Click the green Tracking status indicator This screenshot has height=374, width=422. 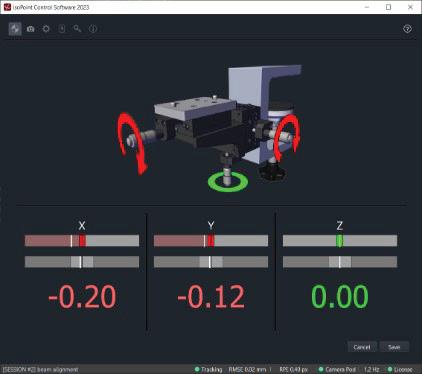pyautogui.click(x=208, y=369)
